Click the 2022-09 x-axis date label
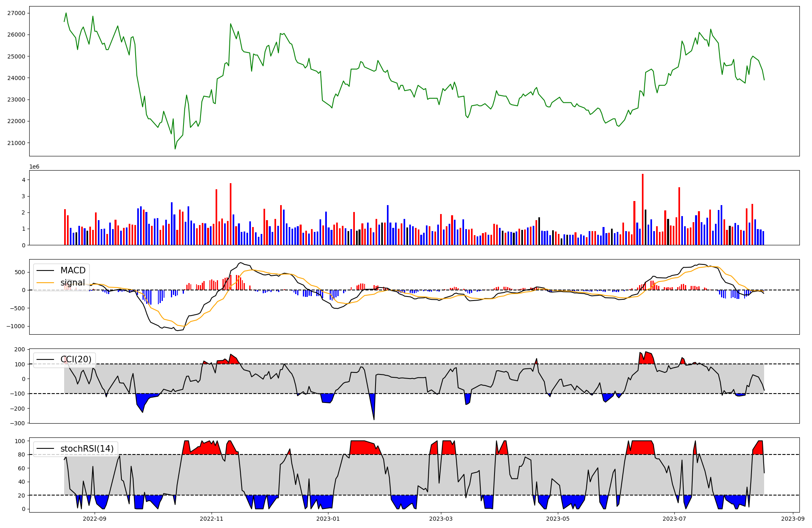This screenshot has height=528, width=812. (95, 519)
